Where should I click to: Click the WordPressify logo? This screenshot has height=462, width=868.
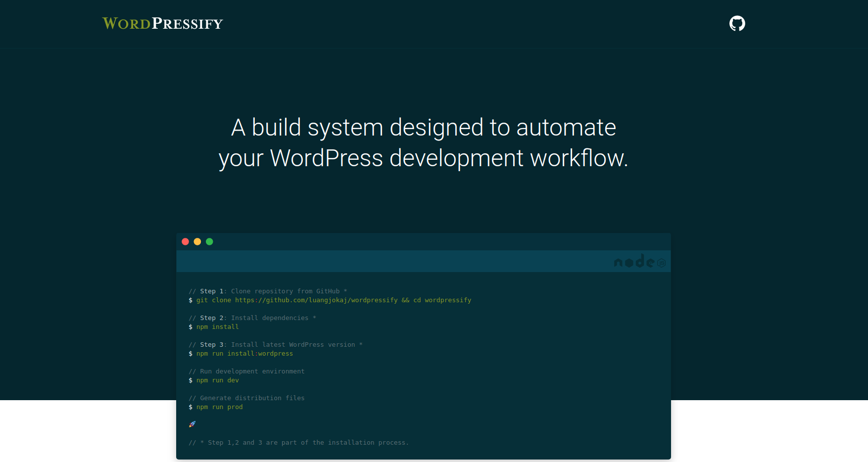(162, 23)
